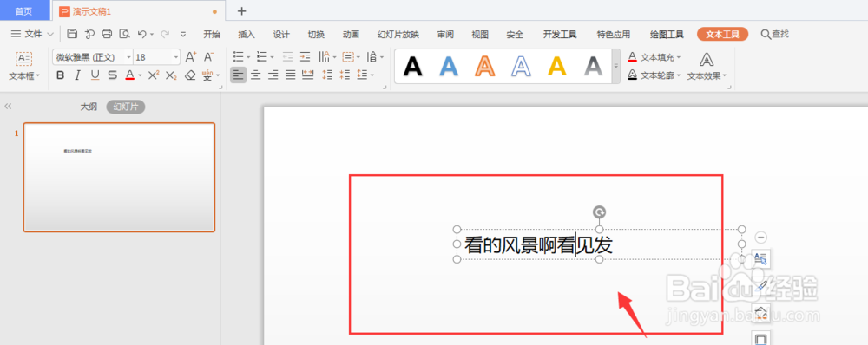Apply black fill WordArt style
The image size is (868, 345).
tap(412, 67)
